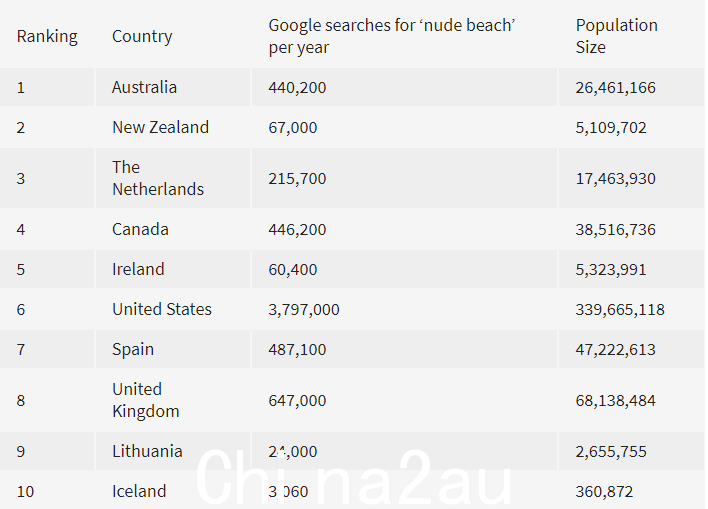Click the Google searches per year header
The height and width of the screenshot is (509, 708).
[392, 36]
